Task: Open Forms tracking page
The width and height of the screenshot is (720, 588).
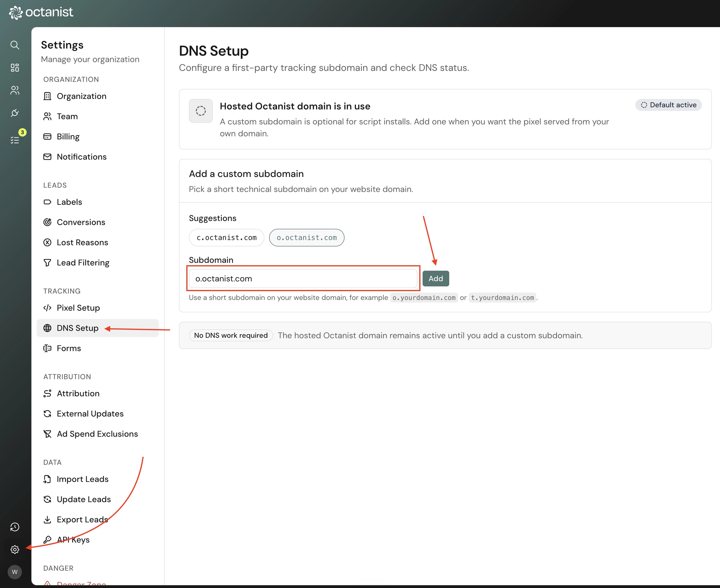Action: [98, 348]
